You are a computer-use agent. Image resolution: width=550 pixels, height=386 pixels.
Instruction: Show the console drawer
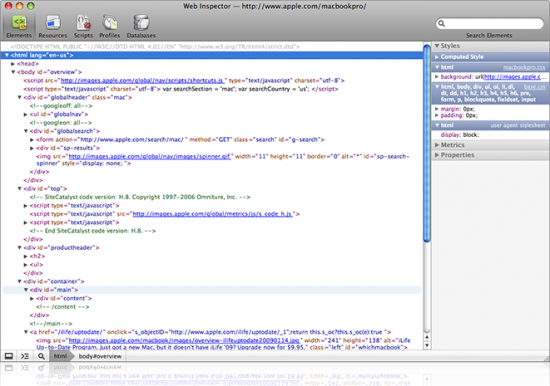25,356
